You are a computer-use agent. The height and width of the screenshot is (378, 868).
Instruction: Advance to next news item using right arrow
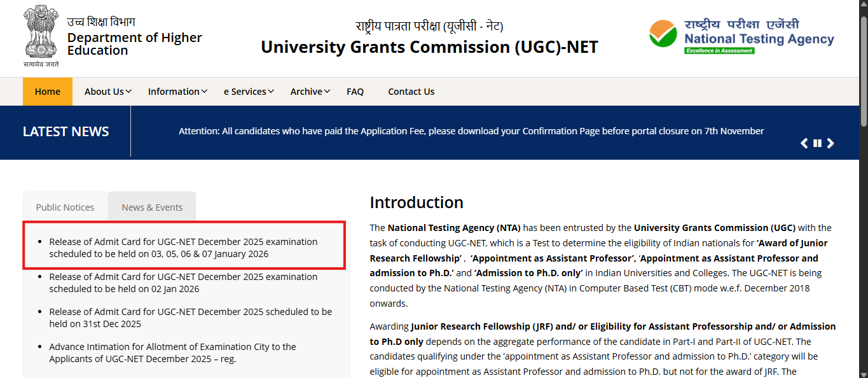click(x=830, y=143)
